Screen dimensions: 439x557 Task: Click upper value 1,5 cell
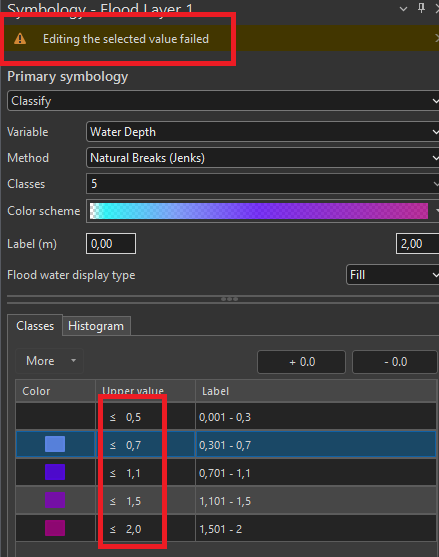point(145,501)
